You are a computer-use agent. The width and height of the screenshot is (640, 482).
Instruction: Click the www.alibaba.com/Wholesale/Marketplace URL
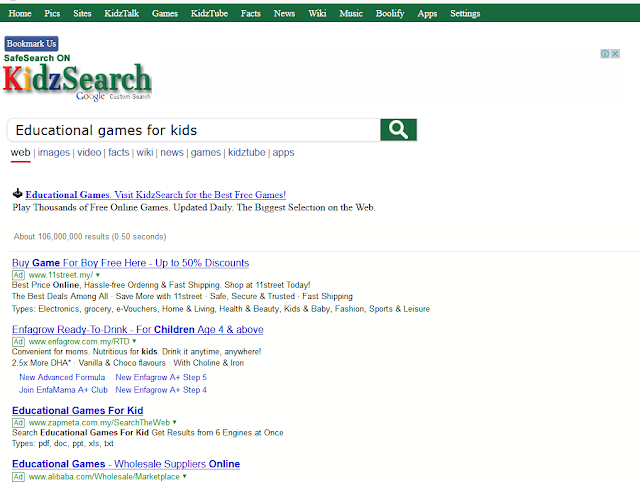pos(104,477)
